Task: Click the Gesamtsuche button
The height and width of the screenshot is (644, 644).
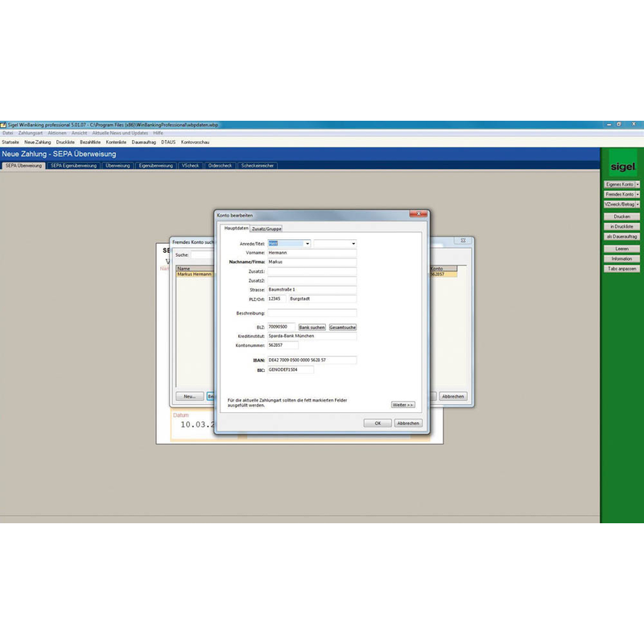Action: click(x=342, y=328)
